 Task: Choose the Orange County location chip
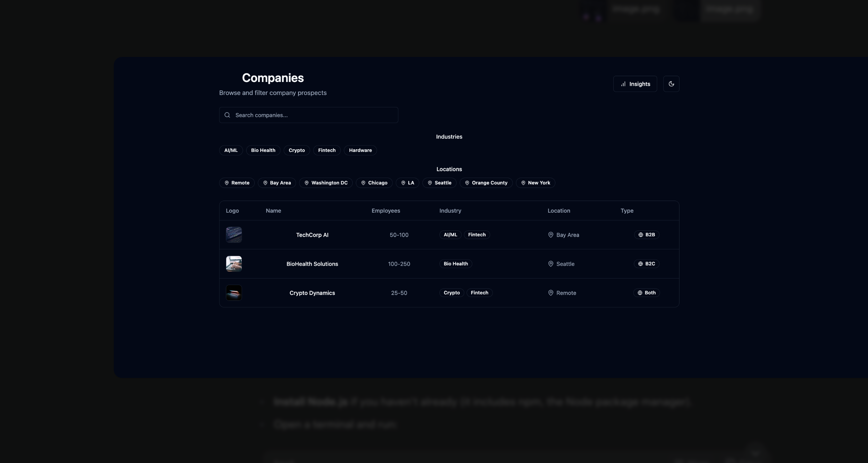[x=486, y=183]
